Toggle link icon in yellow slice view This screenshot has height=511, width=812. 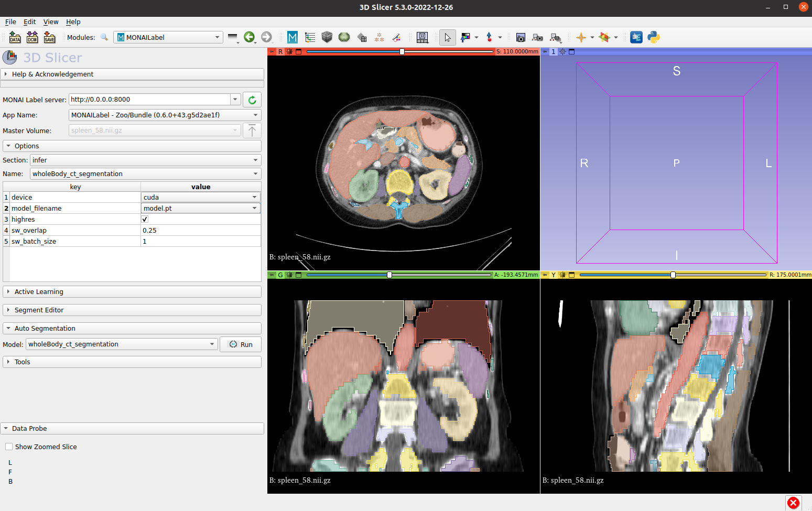[x=562, y=275]
